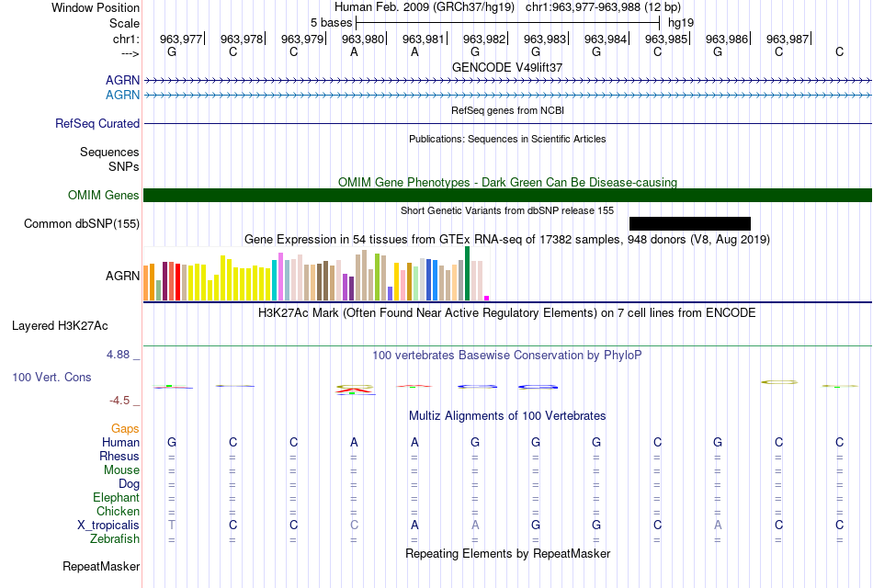Click the Zebrafish alignment row label
The image size is (873, 588).
pos(115,539)
